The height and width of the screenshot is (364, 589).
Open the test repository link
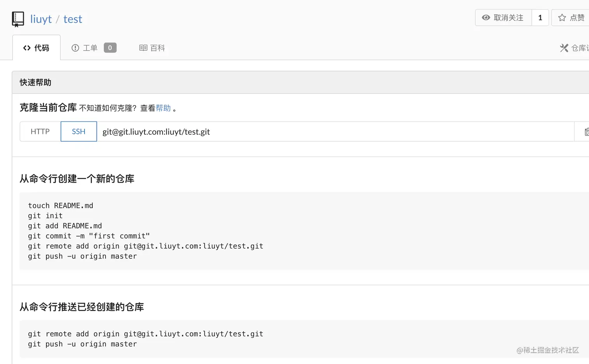coord(73,19)
